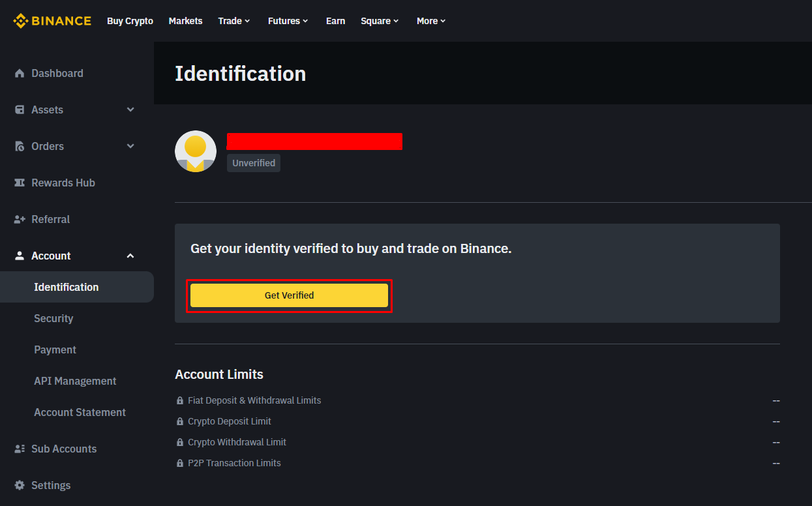The image size is (812, 506).
Task: Open the More dropdown in navbar
Action: (431, 21)
